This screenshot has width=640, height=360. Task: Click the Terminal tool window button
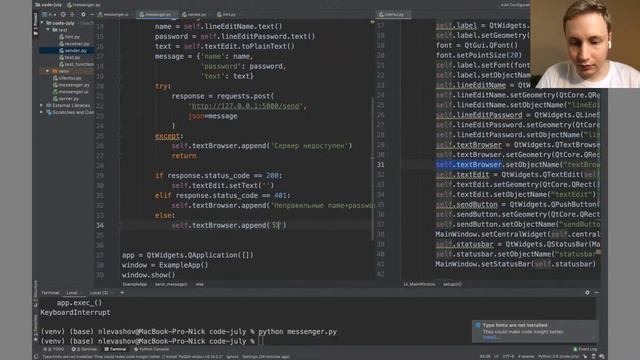point(115,349)
